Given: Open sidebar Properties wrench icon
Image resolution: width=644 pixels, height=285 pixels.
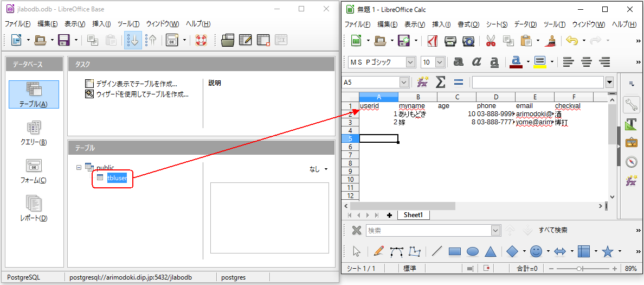Looking at the screenshot, I should [631, 105].
